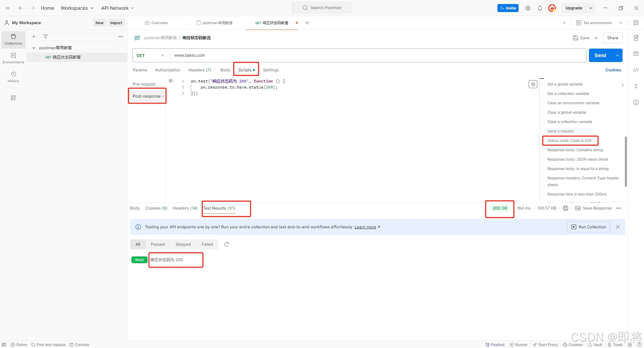The height and width of the screenshot is (348, 644).
Task: Select Pre-request script section
Action: [x=144, y=84]
